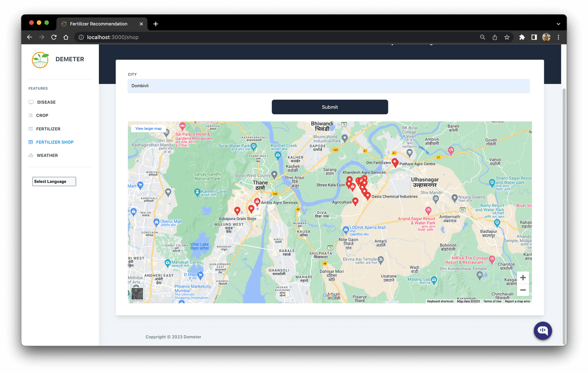Switch to satellite view thumbnail
588x374 pixels.
pyautogui.click(x=137, y=294)
